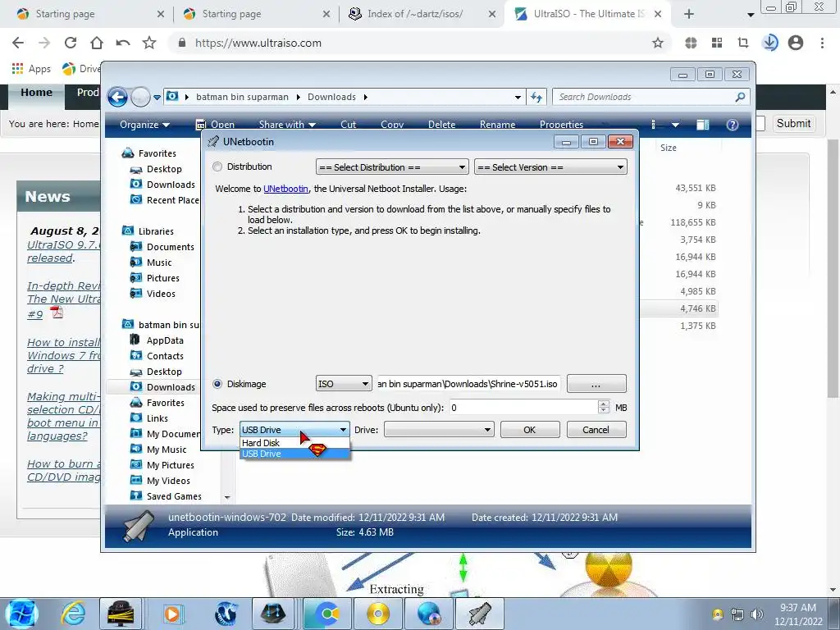Collapse the Type combo box arrow
Viewport: 840px width, 630px height.
(343, 430)
